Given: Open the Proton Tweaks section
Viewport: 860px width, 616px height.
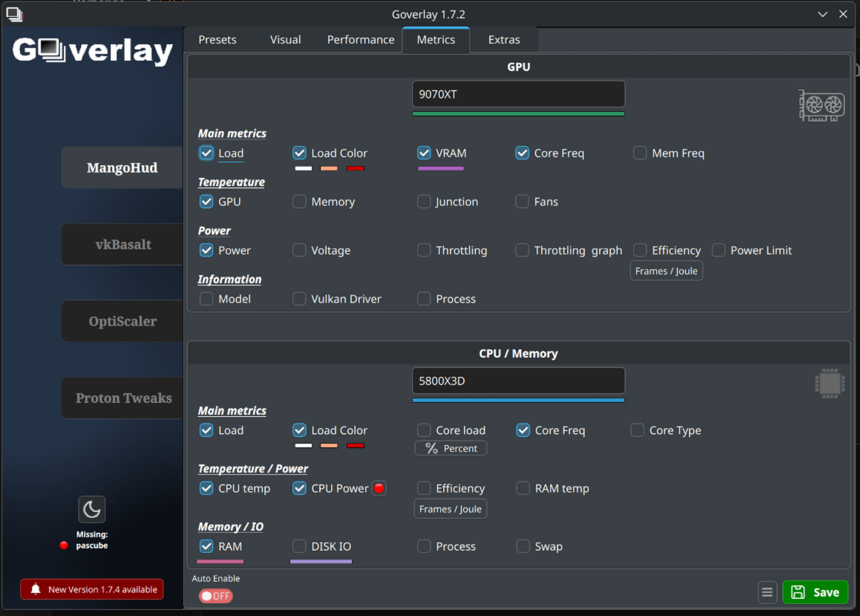Looking at the screenshot, I should click(122, 398).
